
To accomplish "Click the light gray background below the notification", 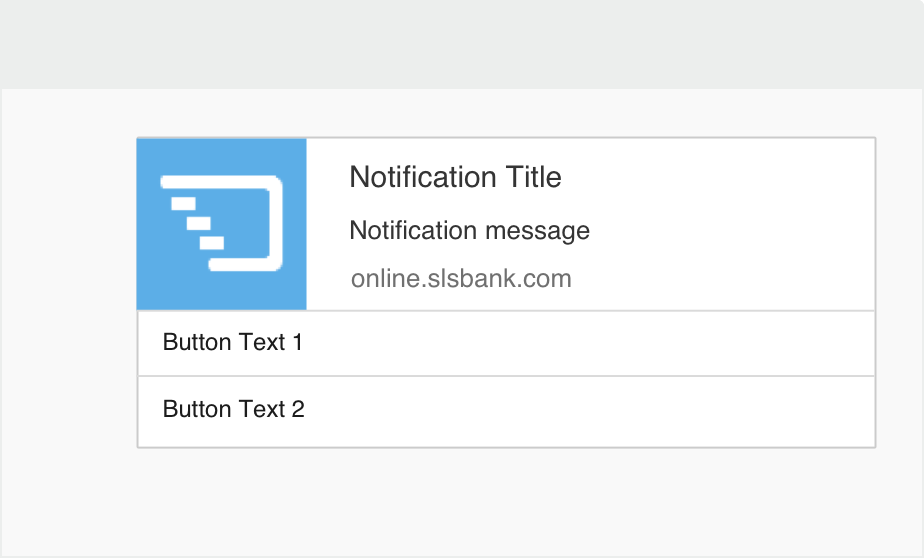I will 462,502.
